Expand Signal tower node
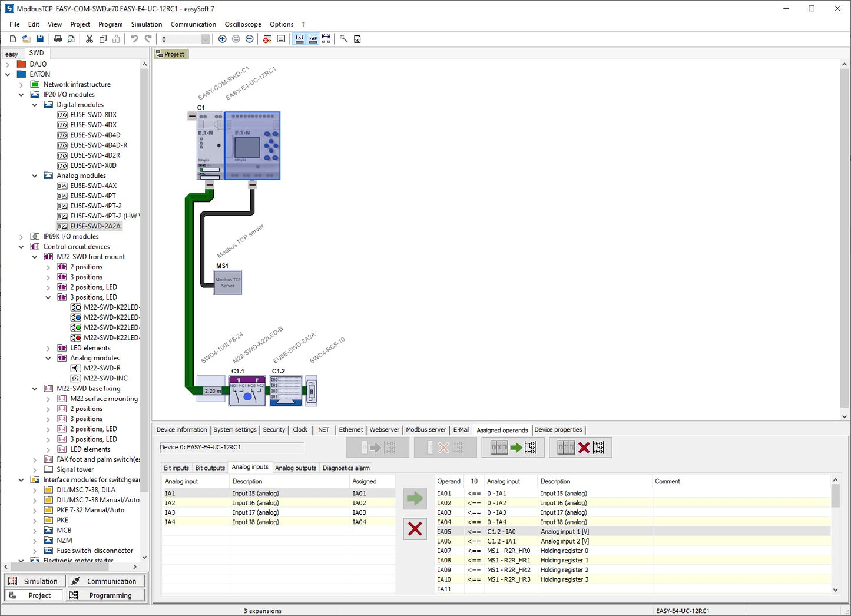Screen dimensions: 851x616 [x=35, y=469]
